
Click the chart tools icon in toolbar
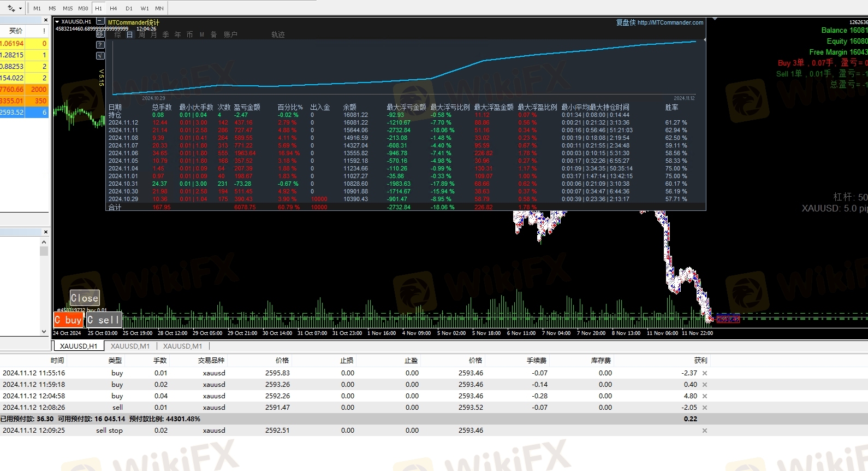click(10, 8)
